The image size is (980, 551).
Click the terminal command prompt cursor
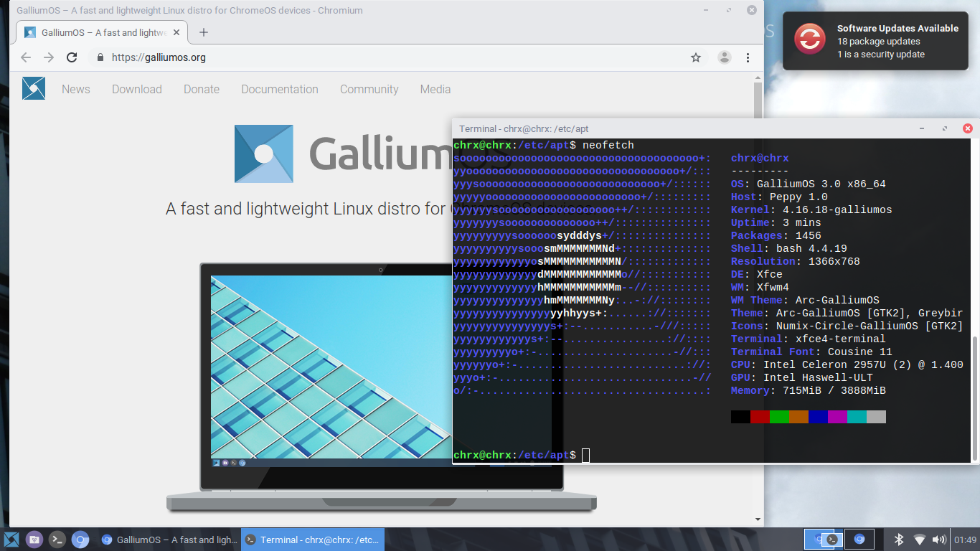585,455
